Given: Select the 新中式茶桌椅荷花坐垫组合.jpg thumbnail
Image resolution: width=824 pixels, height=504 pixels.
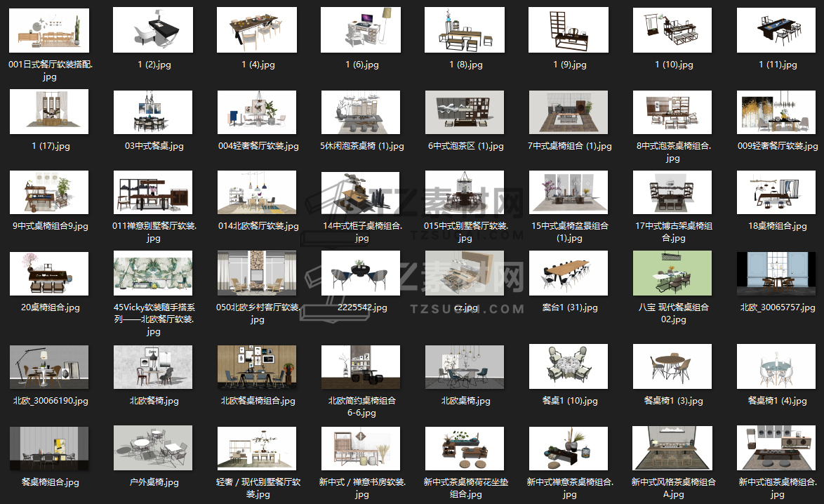Looking at the screenshot, I should point(465,449).
